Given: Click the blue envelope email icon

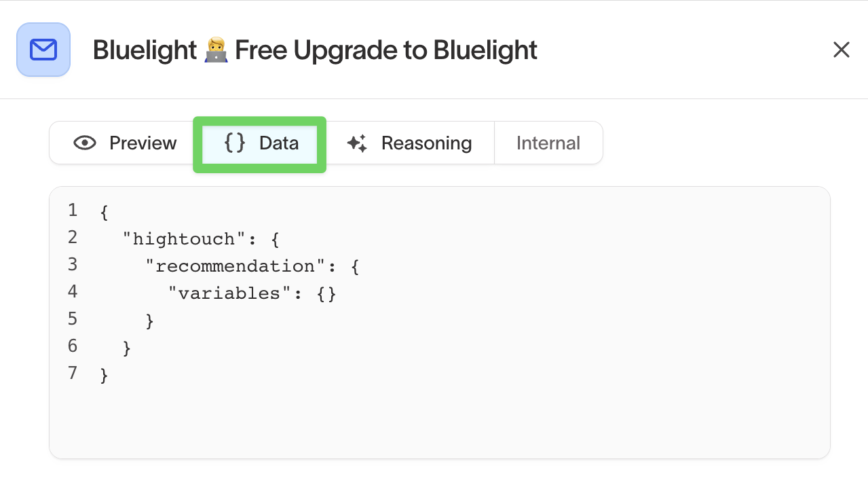Looking at the screenshot, I should click(43, 50).
